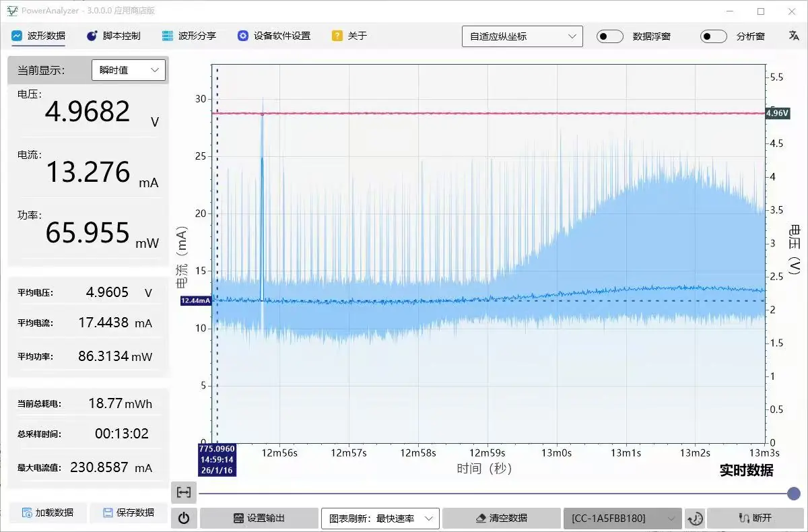Click the 关于 question mark icon
The height and width of the screenshot is (532, 808).
coord(336,36)
